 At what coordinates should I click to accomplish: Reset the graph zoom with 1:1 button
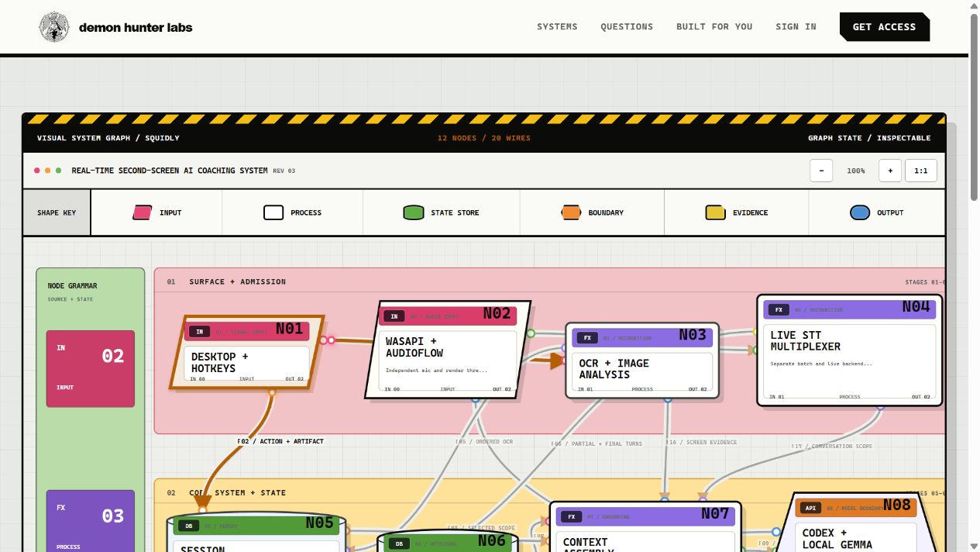(921, 171)
